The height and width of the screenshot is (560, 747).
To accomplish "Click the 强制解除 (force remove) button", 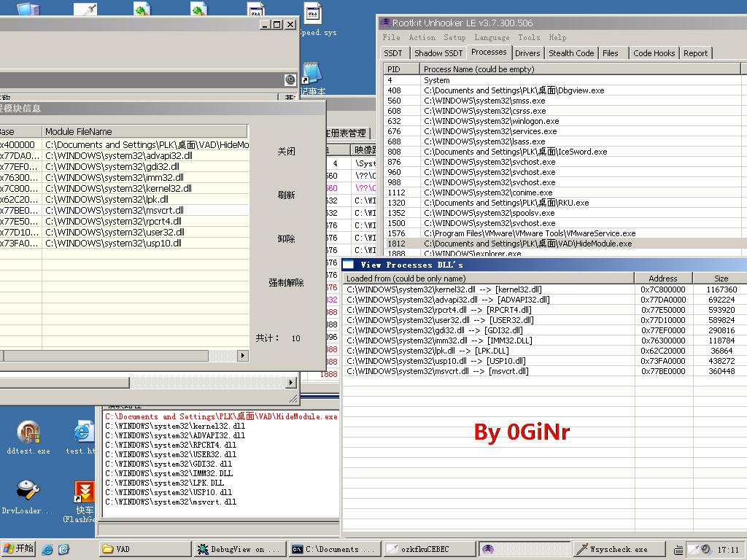I will click(x=286, y=283).
